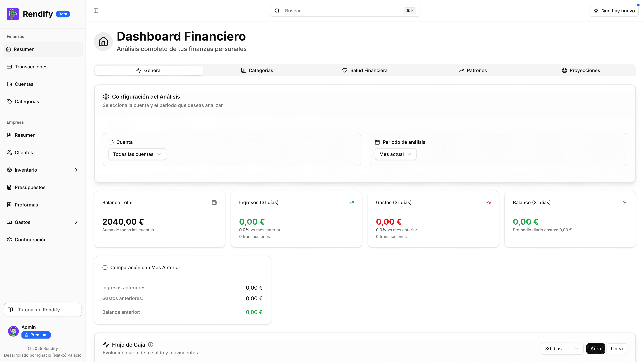The image size is (644, 362).
Task: Expand the Inventario submenu chevron
Action: click(x=76, y=170)
